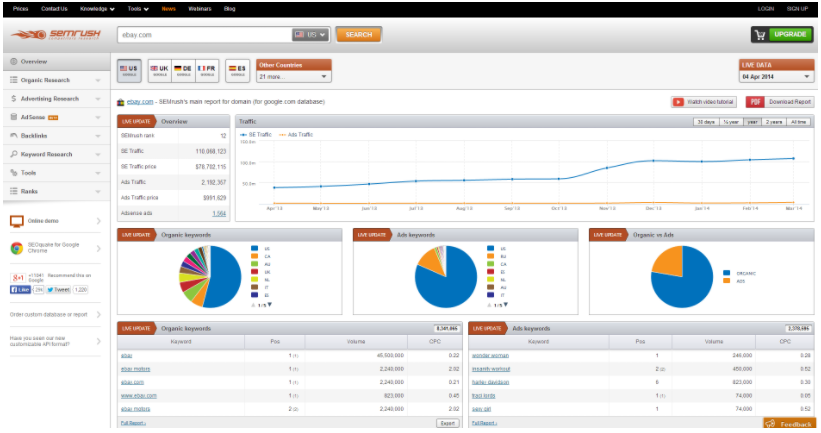The width and height of the screenshot is (821, 433).
Task: Expand the Organic Research sidebar arrow
Action: click(x=98, y=81)
